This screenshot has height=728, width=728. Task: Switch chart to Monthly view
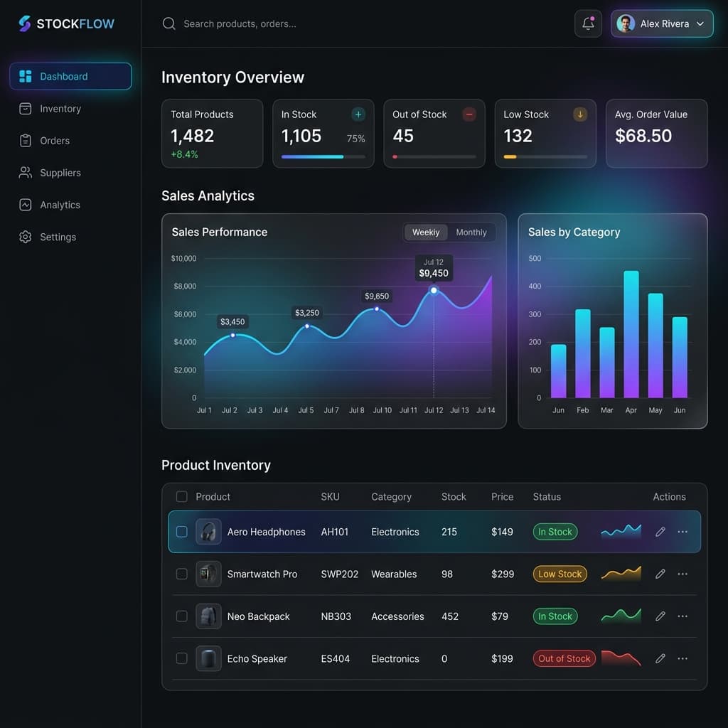471,232
